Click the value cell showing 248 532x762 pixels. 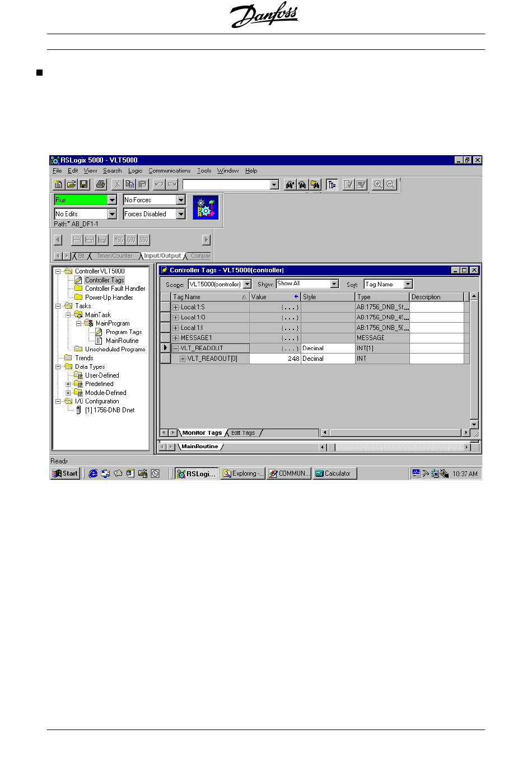point(275,359)
